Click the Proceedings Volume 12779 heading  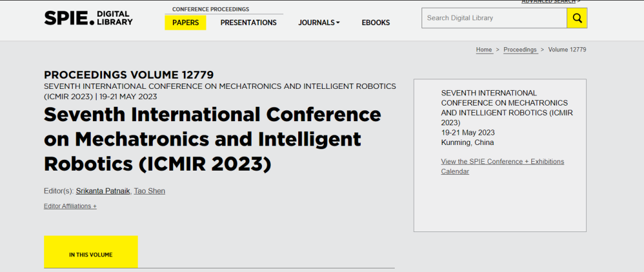click(x=129, y=75)
